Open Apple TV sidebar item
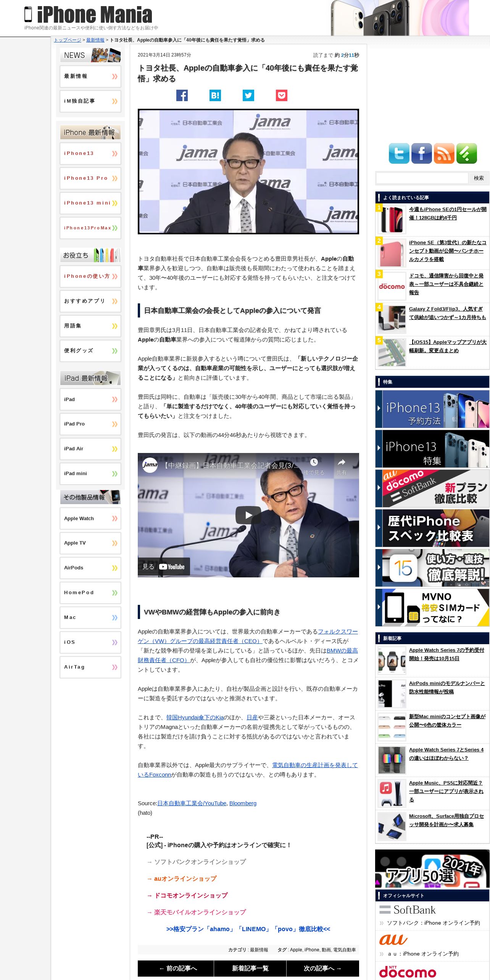The image size is (490, 980). [x=90, y=543]
